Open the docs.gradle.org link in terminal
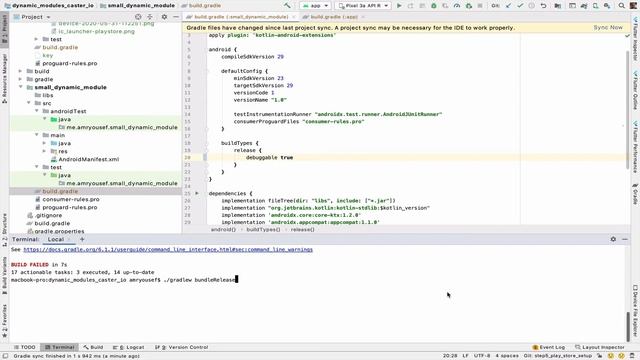This screenshot has width=640, height=360. [x=168, y=249]
